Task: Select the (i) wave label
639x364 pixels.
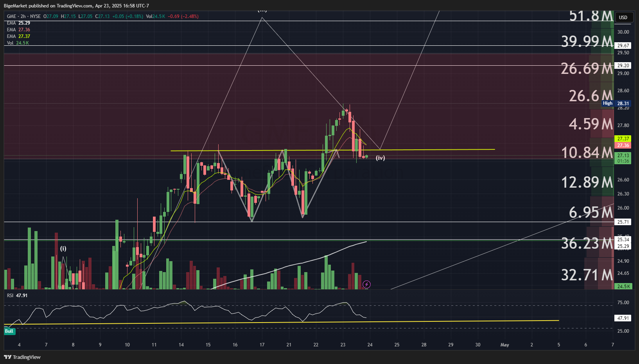Action: coord(63,249)
